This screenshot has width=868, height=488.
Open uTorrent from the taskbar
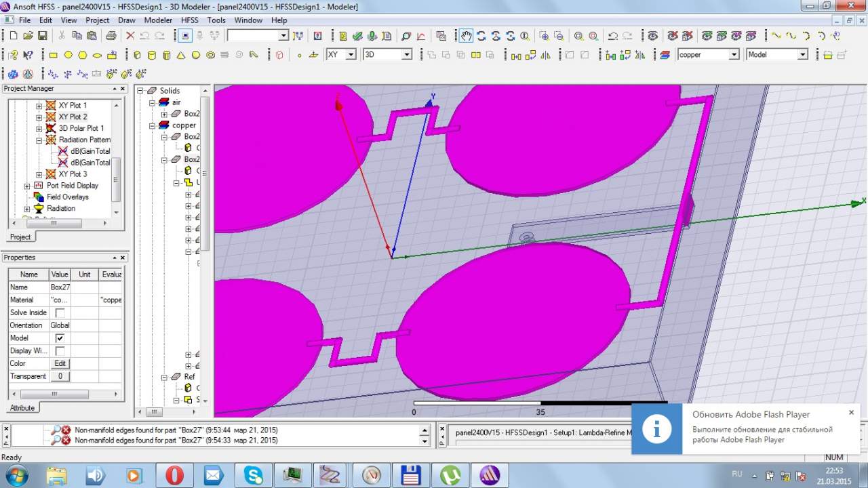pos(450,475)
